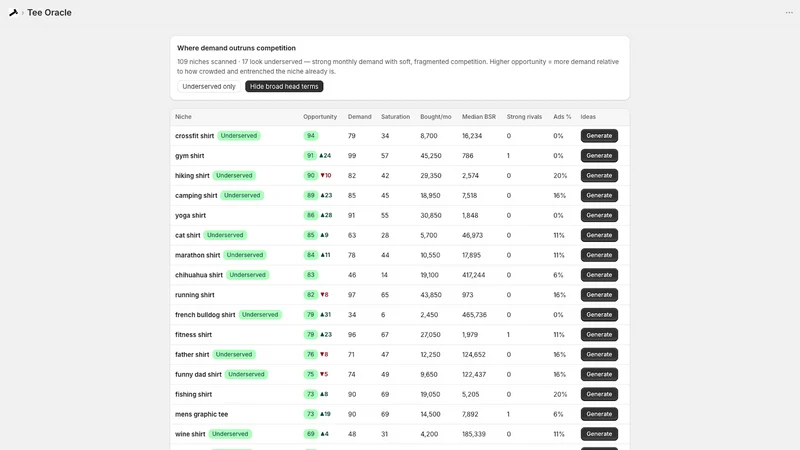
Task: Click the up 31 trend on french bulldog shirt
Action: point(325,315)
